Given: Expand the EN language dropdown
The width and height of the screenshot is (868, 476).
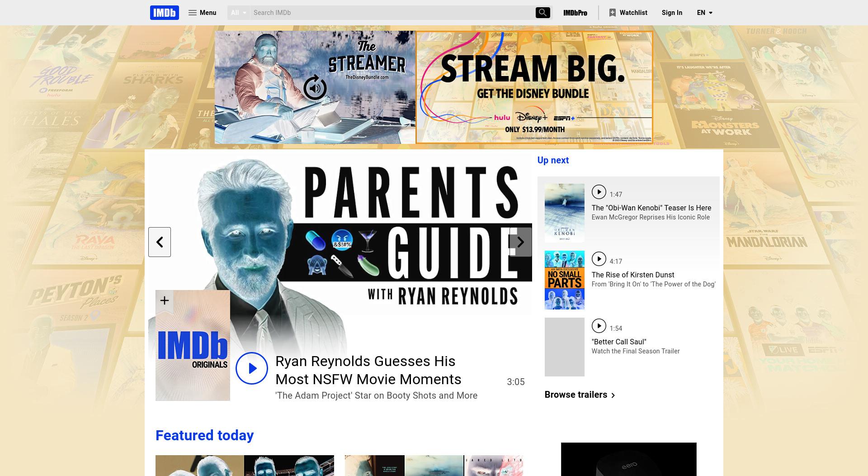Looking at the screenshot, I should tap(705, 13).
